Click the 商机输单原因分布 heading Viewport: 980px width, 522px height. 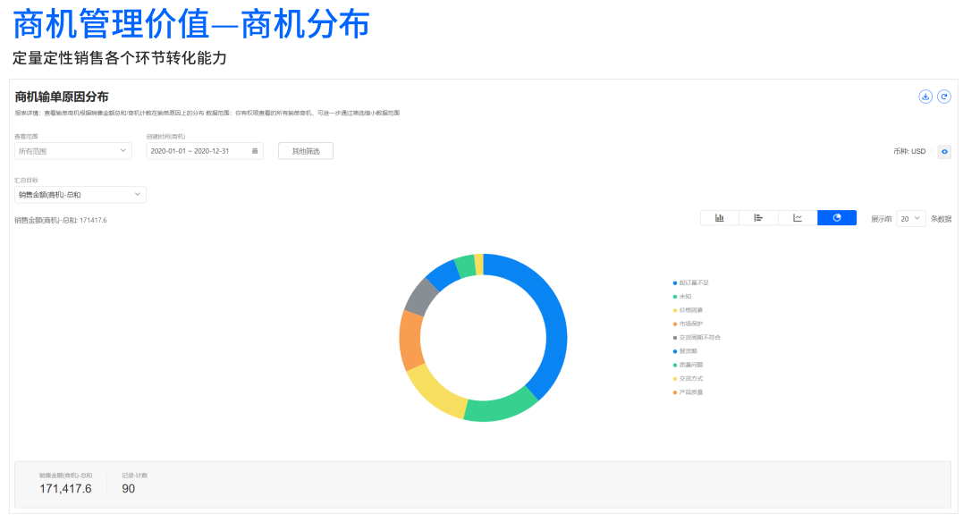click(62, 97)
